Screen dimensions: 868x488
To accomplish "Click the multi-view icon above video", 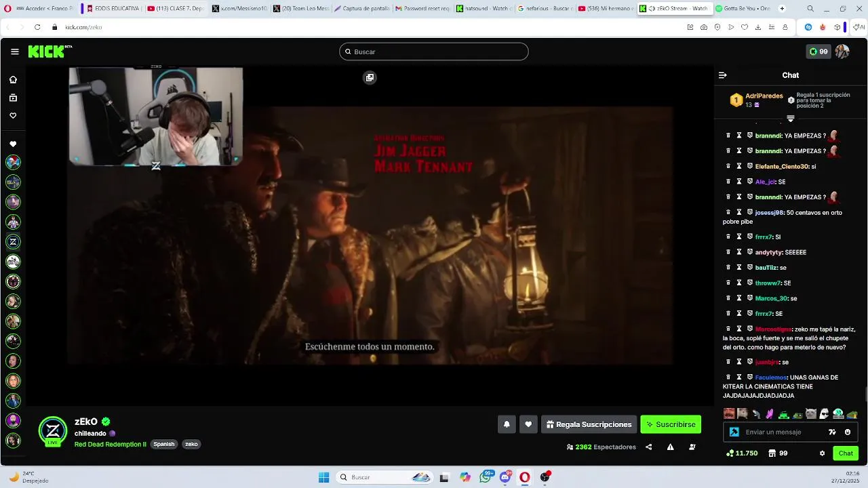I will [x=370, y=78].
